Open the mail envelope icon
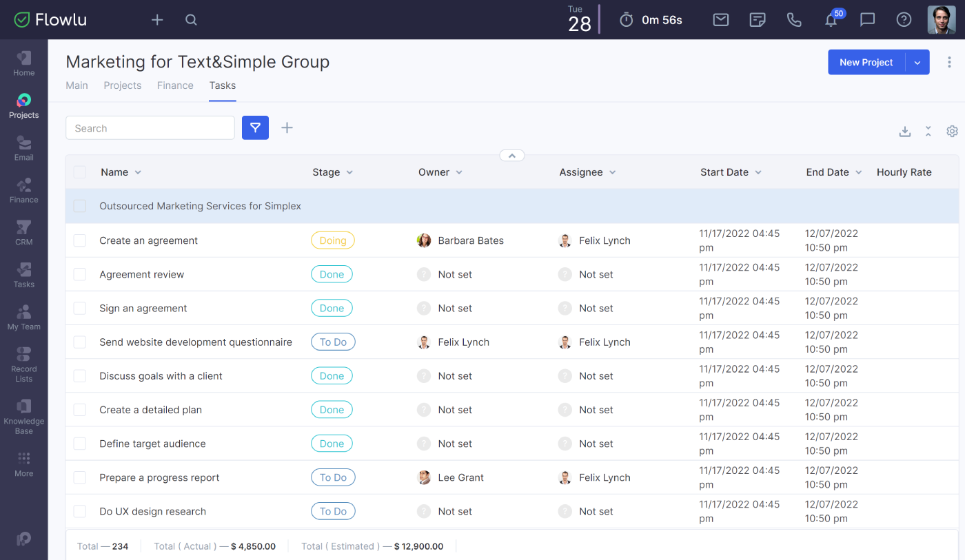This screenshot has width=965, height=560. [x=721, y=20]
